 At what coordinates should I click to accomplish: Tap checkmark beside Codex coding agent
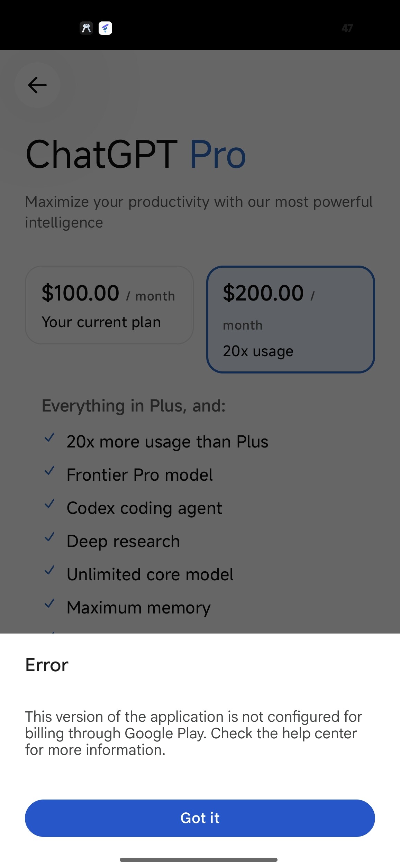coord(50,504)
